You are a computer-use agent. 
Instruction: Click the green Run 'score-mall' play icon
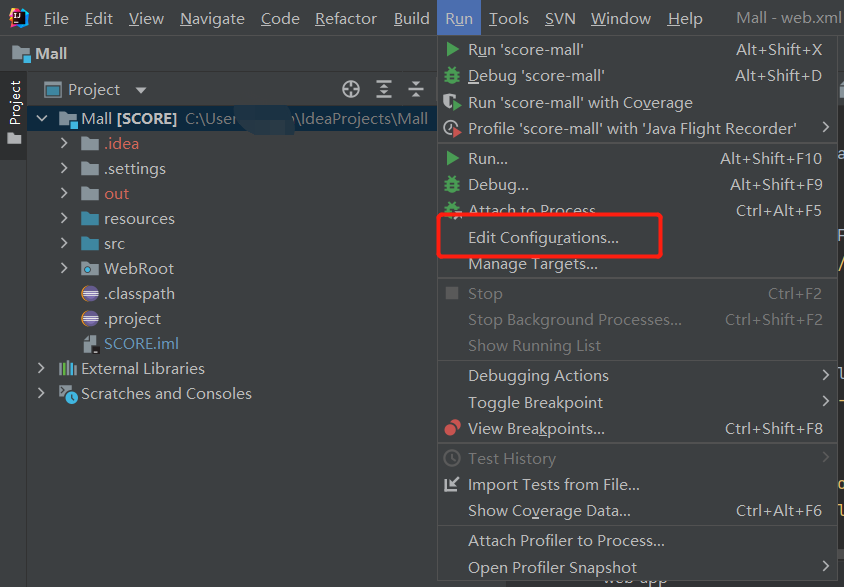pyautogui.click(x=452, y=49)
